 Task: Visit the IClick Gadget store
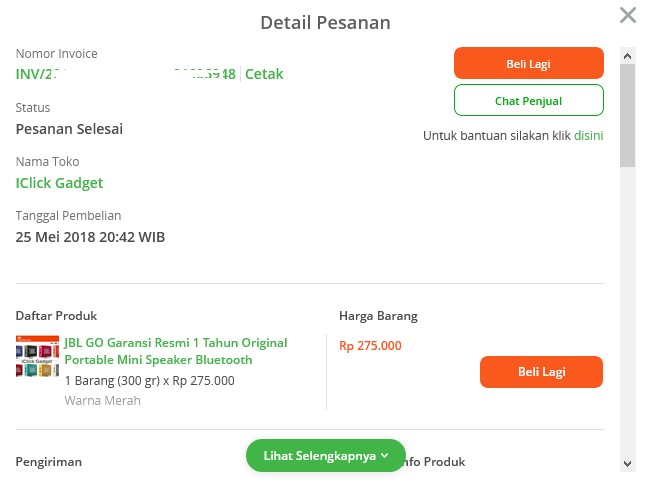click(x=59, y=183)
